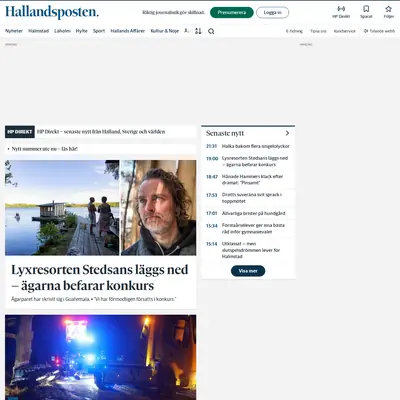Open the Nyheter menu item
The image size is (400, 400).
click(14, 31)
